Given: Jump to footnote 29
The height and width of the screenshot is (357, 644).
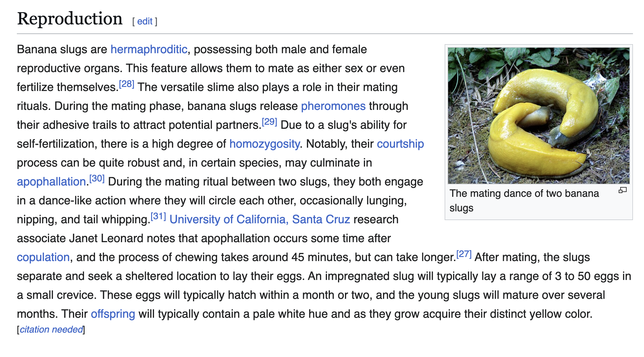Looking at the screenshot, I should 269,122.
